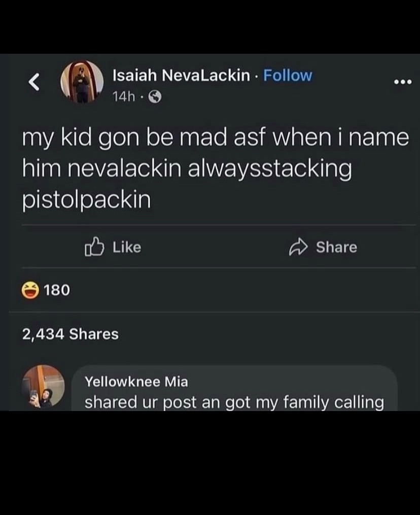The width and height of the screenshot is (420, 515).
Task: Click the laughing reaction emoji
Action: tap(30, 290)
